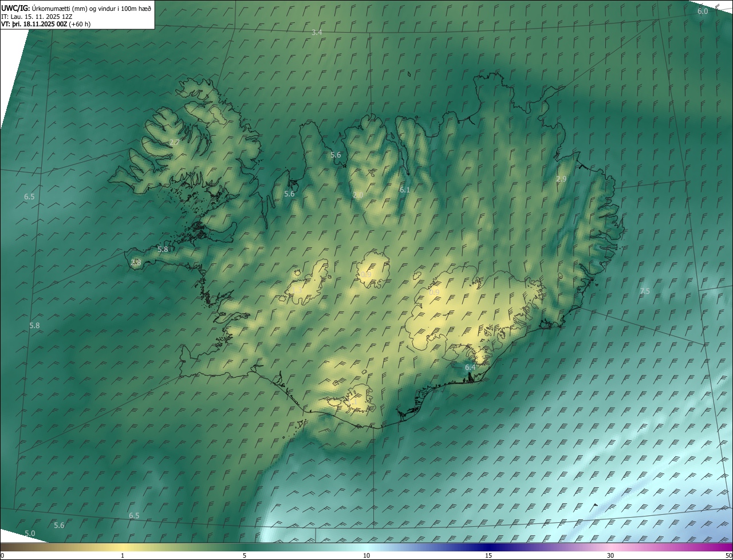Pick the pale yellow segment of the color scale
733x560 pixels.
coord(123,547)
